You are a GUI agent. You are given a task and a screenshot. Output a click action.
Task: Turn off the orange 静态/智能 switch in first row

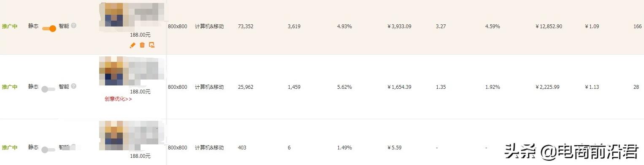click(x=49, y=29)
